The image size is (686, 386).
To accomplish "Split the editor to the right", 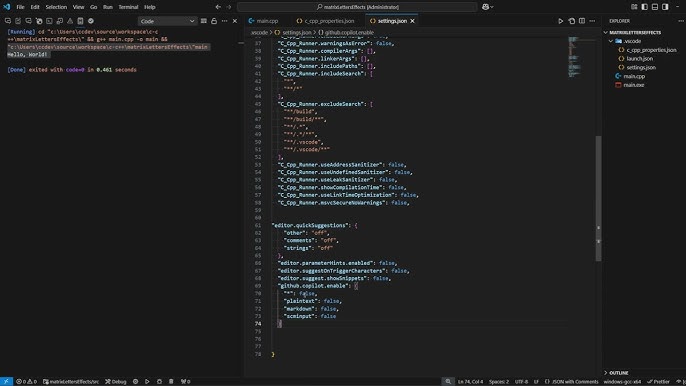I will point(582,21).
